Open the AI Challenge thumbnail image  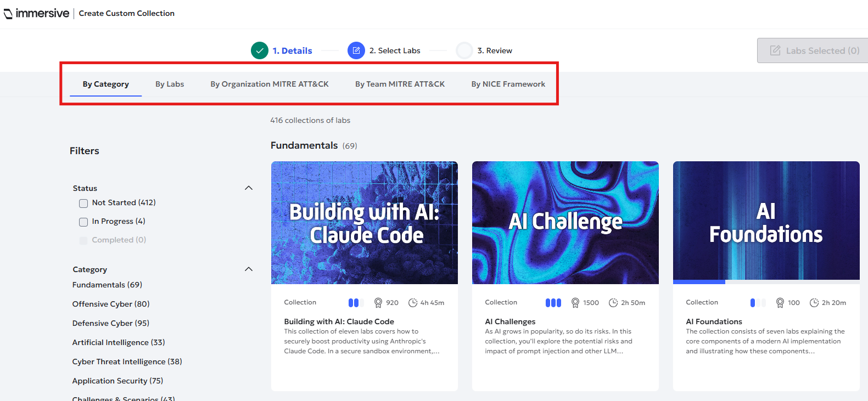pos(565,223)
